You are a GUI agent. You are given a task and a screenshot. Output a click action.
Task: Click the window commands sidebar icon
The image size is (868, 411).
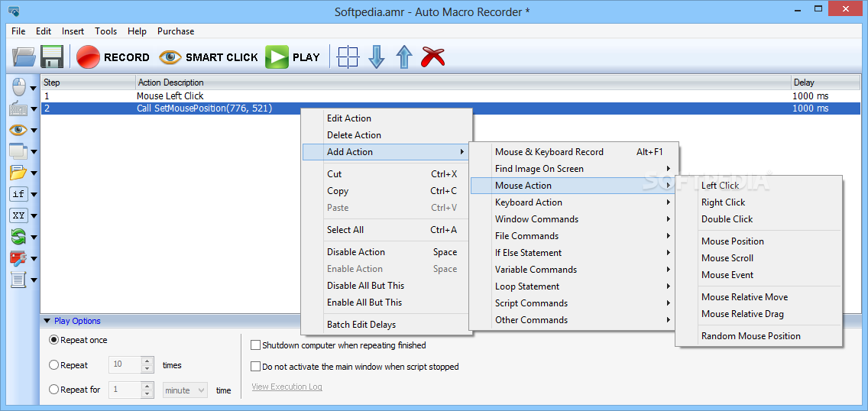click(x=18, y=151)
